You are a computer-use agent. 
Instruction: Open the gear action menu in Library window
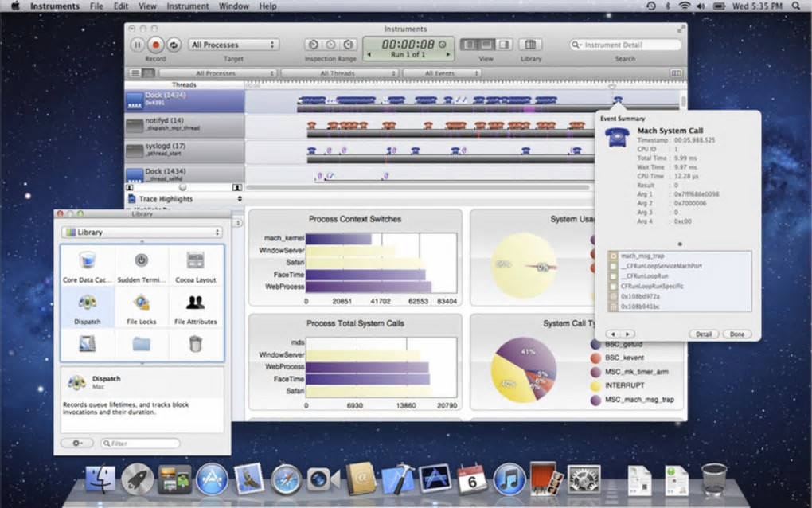pos(76,444)
